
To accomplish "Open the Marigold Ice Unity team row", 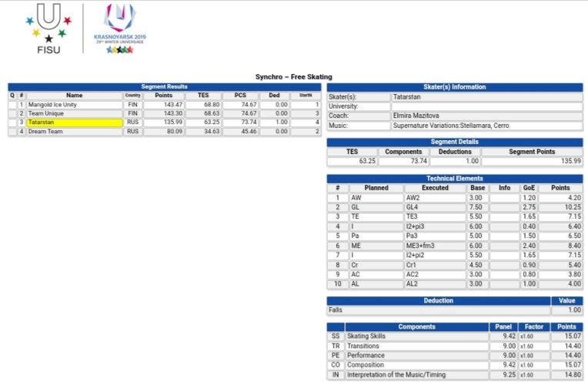I will click(74, 104).
